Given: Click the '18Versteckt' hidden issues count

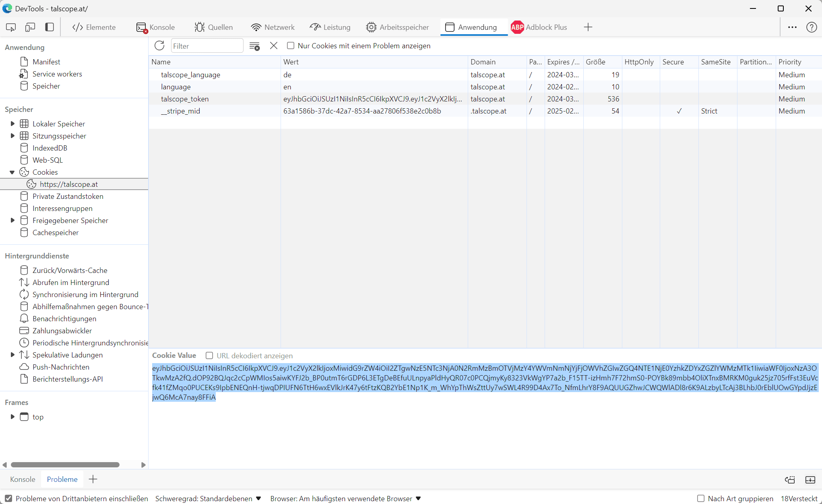Looking at the screenshot, I should [x=799, y=498].
